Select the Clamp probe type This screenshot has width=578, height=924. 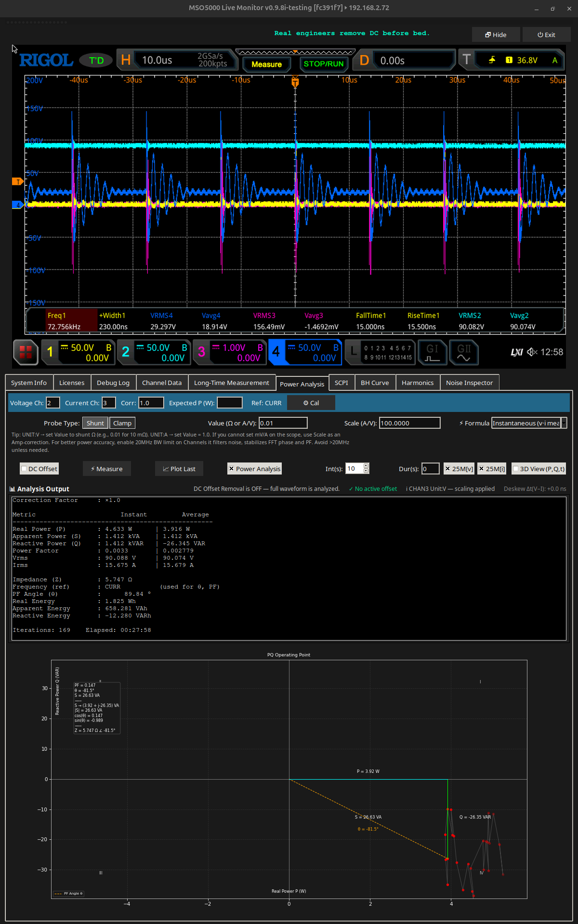122,423
